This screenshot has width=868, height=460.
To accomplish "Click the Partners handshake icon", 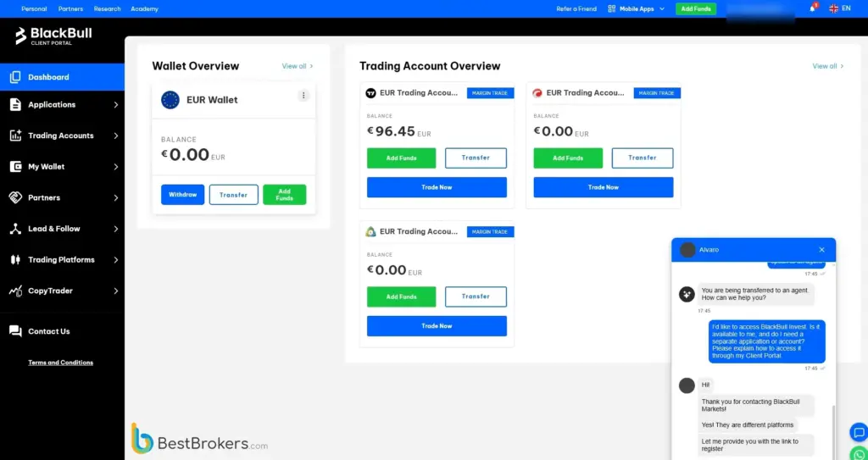I will 15,197.
